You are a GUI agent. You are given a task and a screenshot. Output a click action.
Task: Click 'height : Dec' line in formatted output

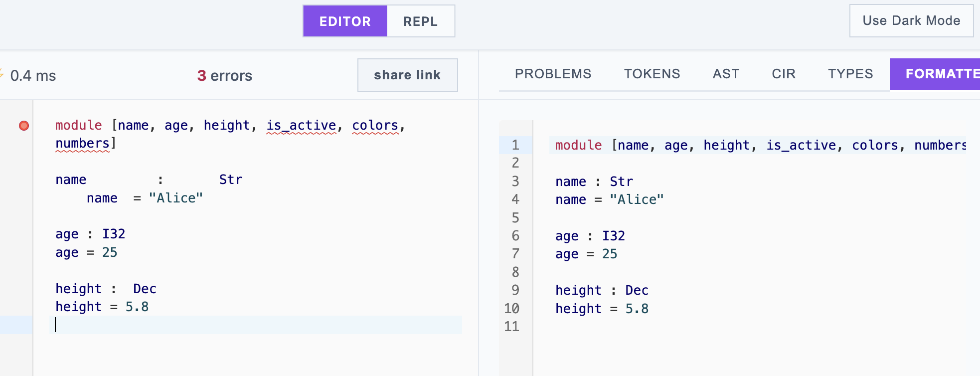click(602, 290)
